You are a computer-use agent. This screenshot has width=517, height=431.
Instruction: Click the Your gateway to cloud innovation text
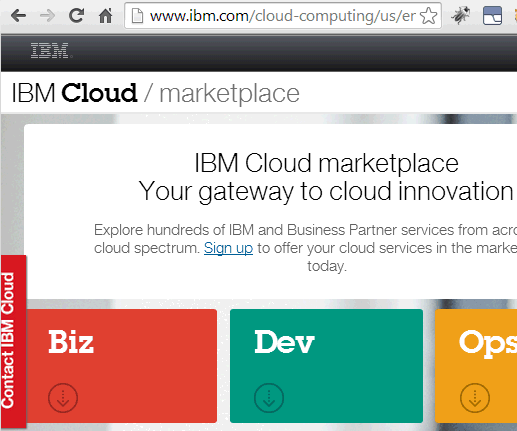coord(326,192)
